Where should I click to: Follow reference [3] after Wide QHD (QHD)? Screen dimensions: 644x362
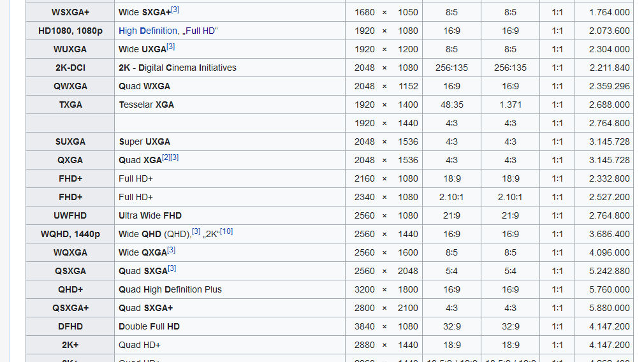point(196,231)
